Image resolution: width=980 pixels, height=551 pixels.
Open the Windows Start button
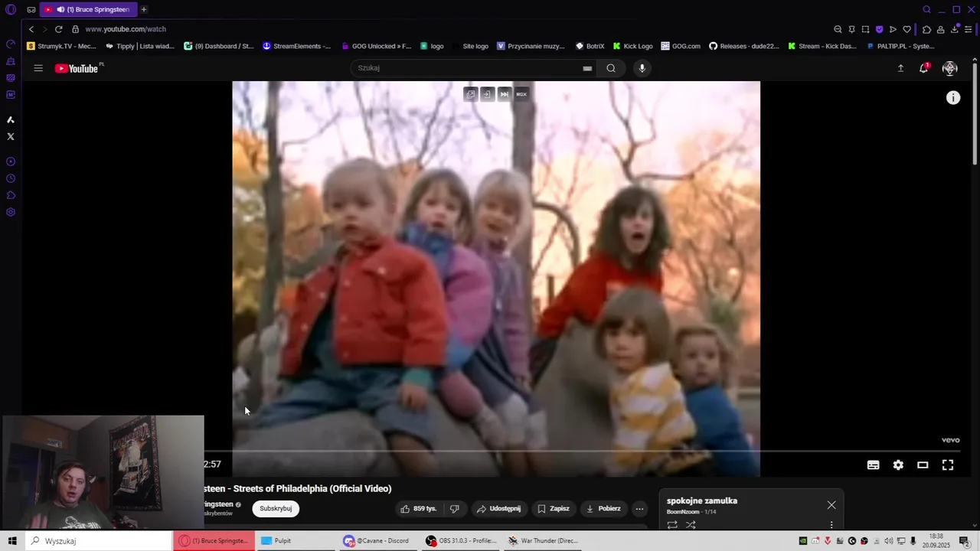pyautogui.click(x=12, y=541)
